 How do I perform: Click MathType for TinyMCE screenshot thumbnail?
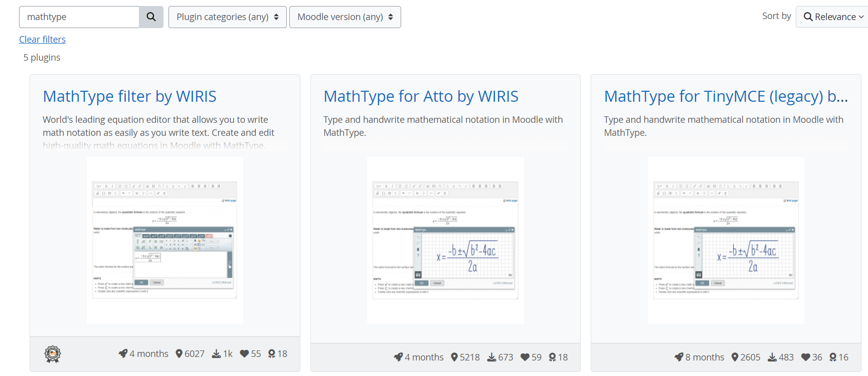726,240
